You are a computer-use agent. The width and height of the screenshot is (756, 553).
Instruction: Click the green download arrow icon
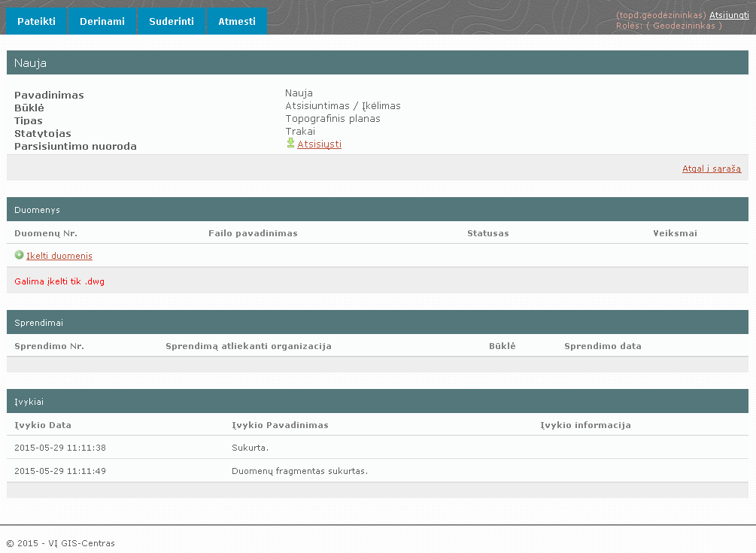pyautogui.click(x=290, y=143)
